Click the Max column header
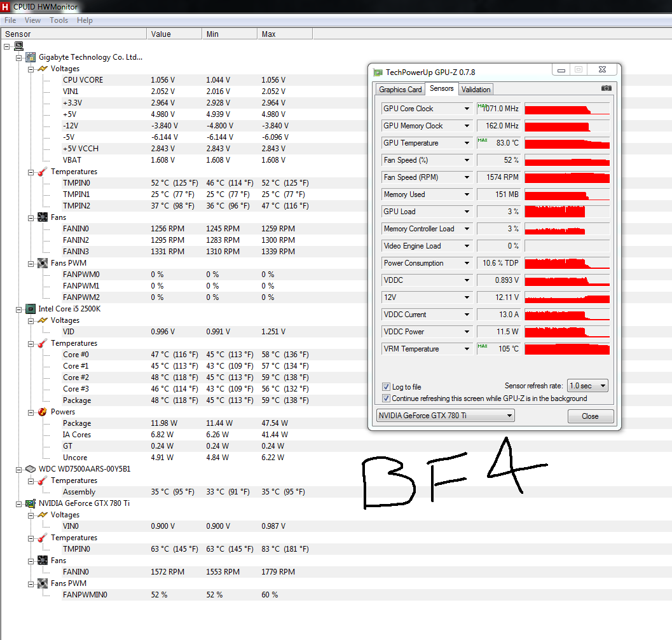Viewport: 672px width, 640px height. pyautogui.click(x=285, y=34)
